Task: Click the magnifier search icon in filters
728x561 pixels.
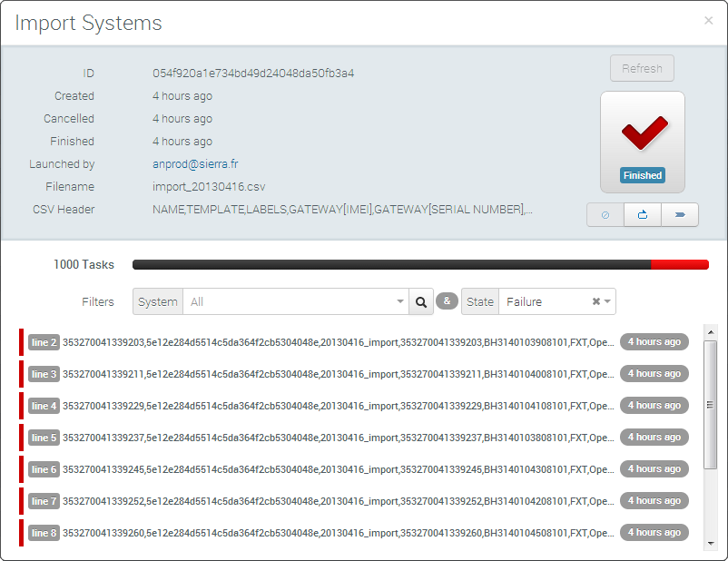Action: (420, 301)
